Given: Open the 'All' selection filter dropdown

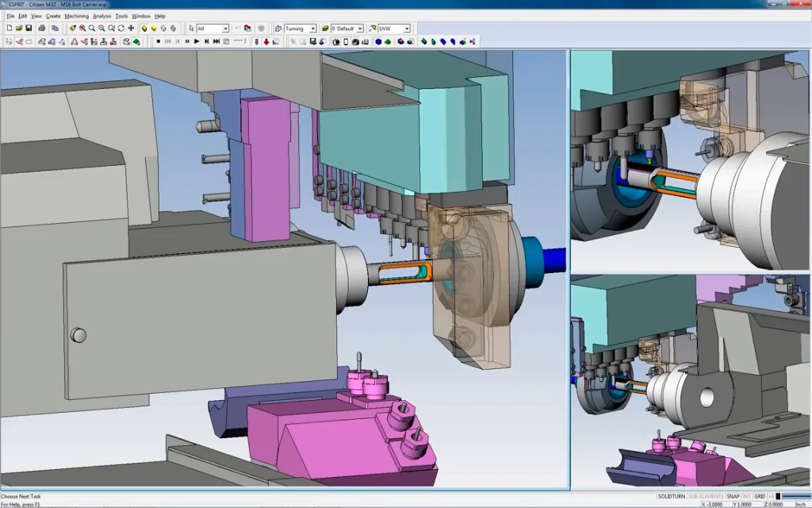Looking at the screenshot, I should (225, 29).
